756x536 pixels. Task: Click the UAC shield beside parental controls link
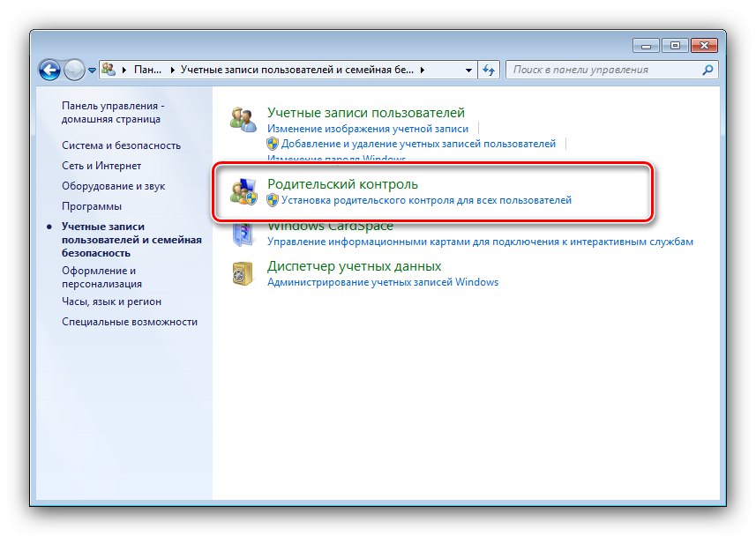point(271,200)
